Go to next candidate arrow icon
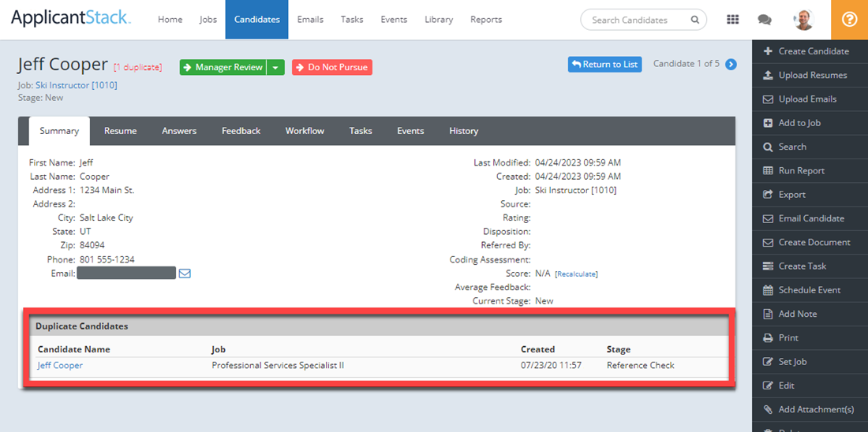This screenshot has height=432, width=868. tap(731, 64)
